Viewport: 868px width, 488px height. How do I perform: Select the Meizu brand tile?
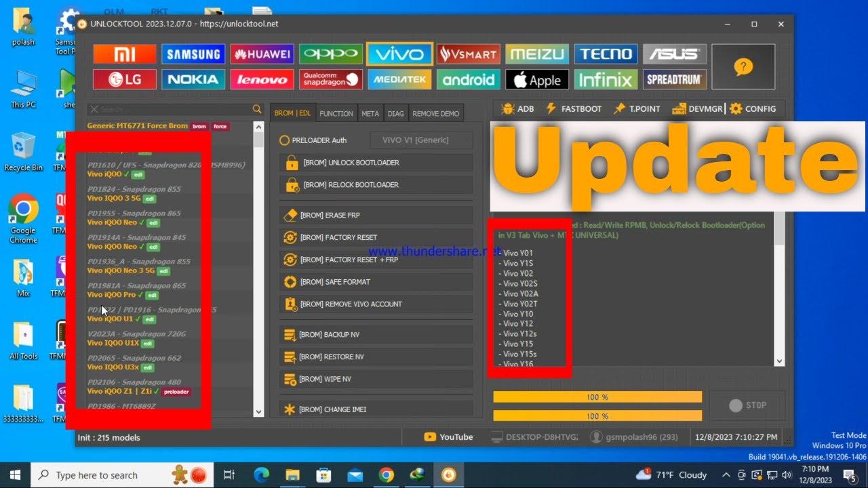537,54
